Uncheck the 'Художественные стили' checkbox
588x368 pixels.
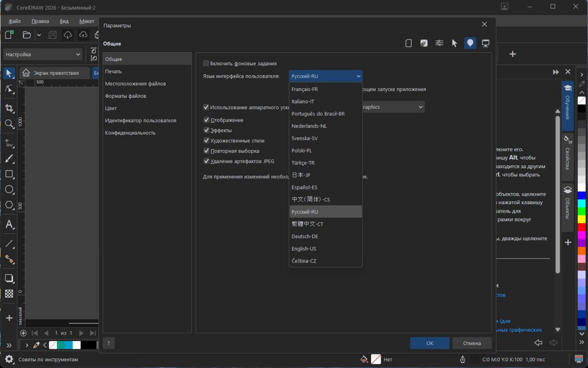tap(206, 141)
